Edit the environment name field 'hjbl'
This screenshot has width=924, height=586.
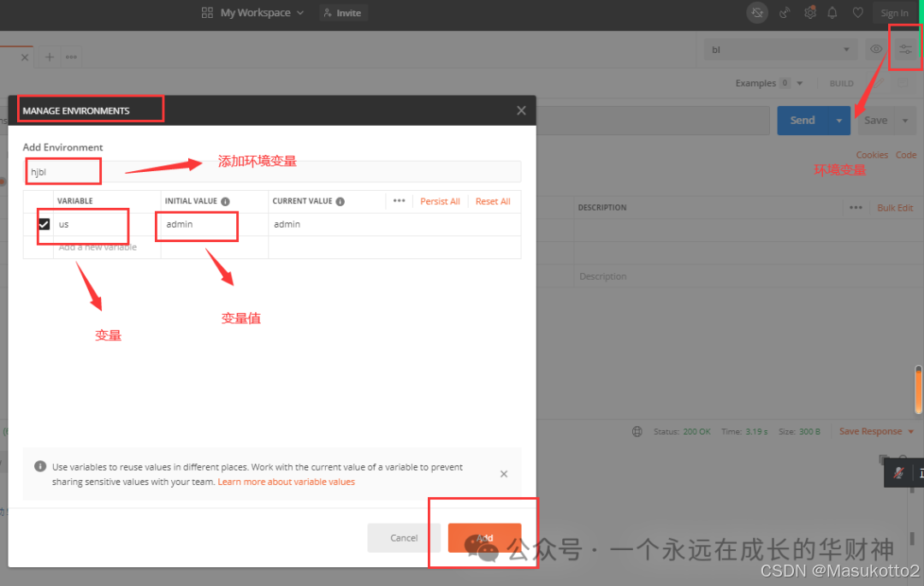(x=272, y=171)
